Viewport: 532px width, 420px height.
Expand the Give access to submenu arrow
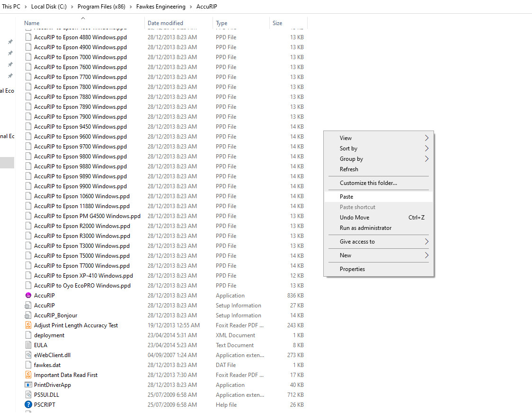(426, 241)
